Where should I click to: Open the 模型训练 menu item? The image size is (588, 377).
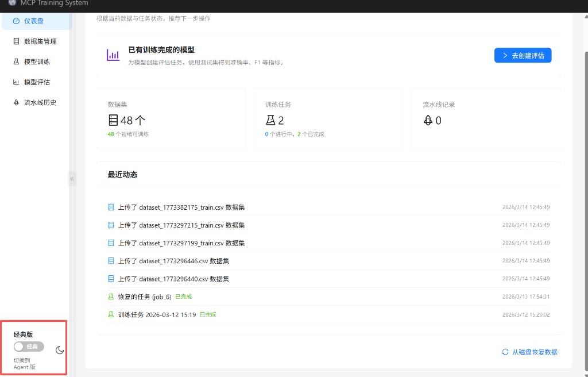click(37, 61)
